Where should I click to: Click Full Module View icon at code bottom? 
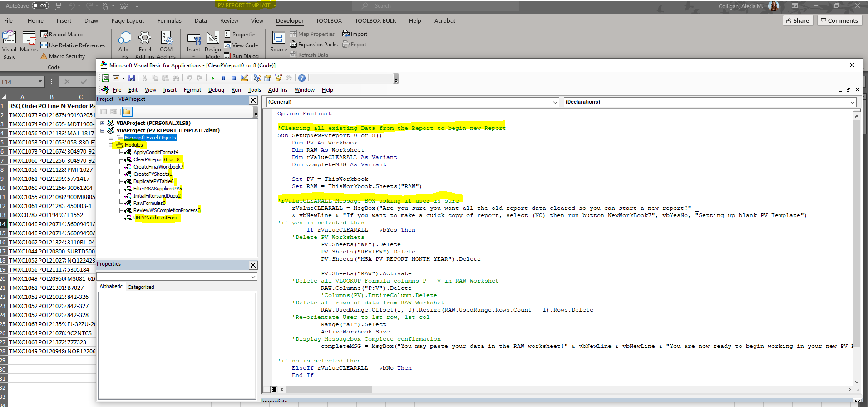pyautogui.click(x=274, y=389)
